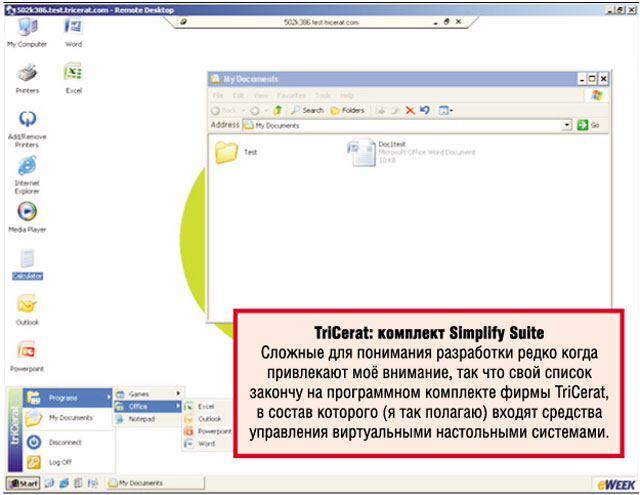Open the Favorites menu
The width and height of the screenshot is (640, 495).
(x=291, y=95)
